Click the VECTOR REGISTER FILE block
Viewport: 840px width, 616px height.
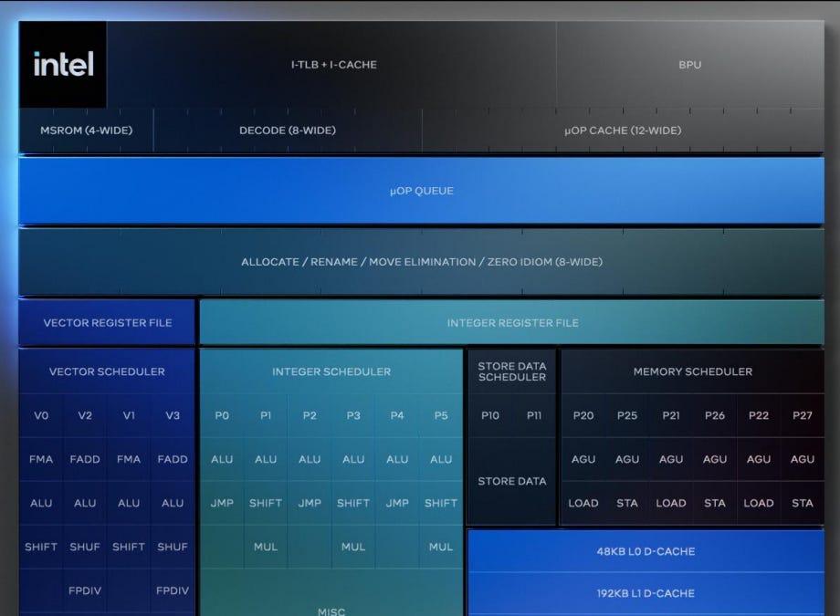[x=107, y=322]
